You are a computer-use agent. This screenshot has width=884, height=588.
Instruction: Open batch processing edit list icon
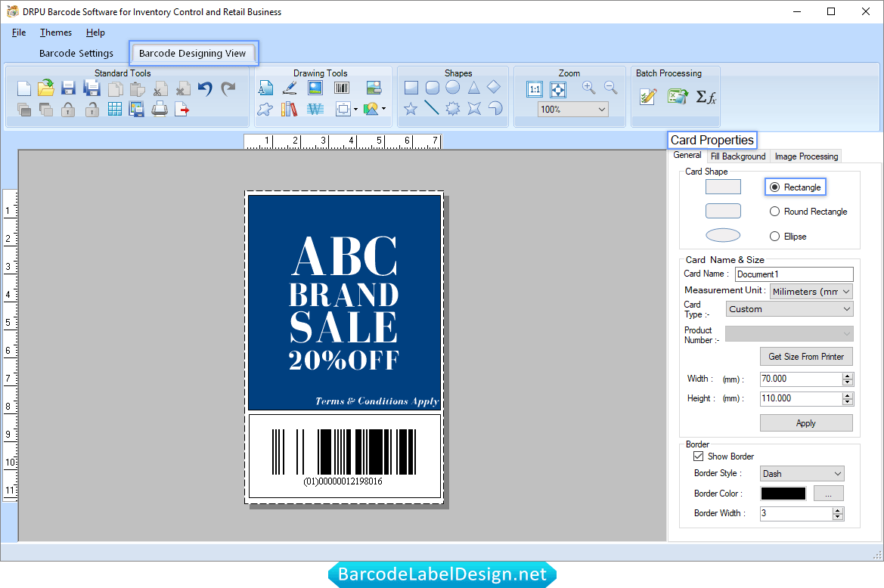click(648, 97)
